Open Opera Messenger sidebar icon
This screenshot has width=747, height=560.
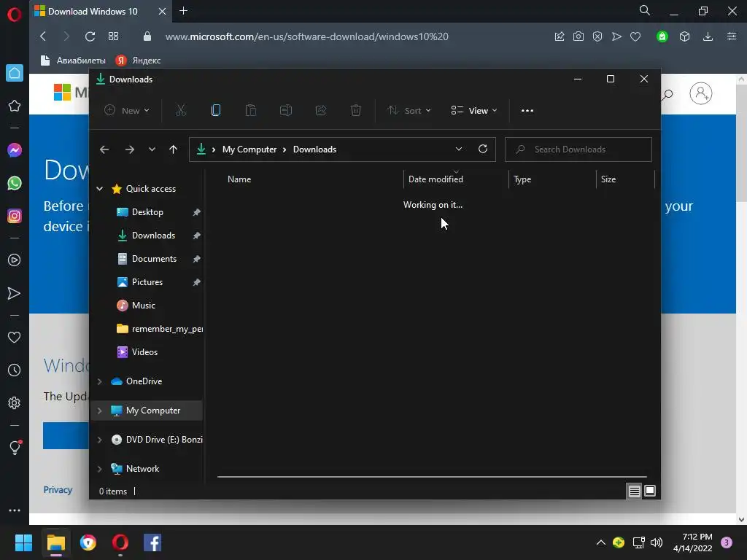[x=15, y=150]
